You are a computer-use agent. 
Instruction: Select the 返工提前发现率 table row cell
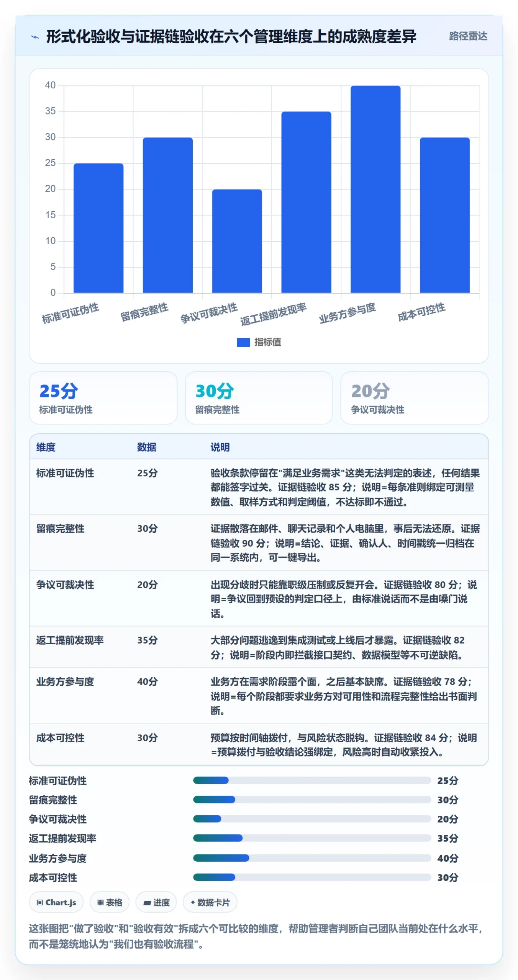click(x=70, y=640)
